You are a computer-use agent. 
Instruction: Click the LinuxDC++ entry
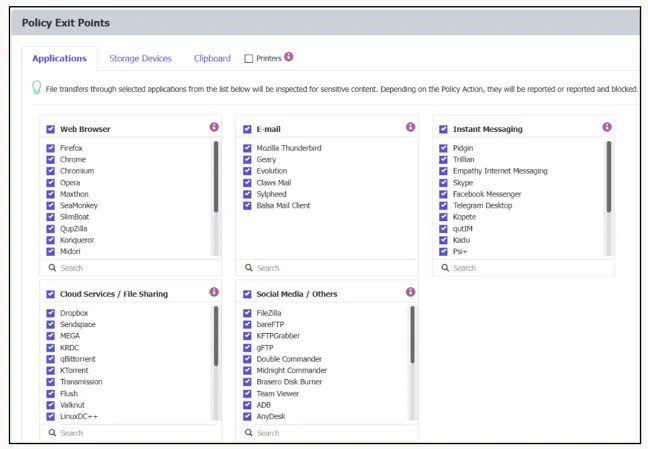(79, 416)
